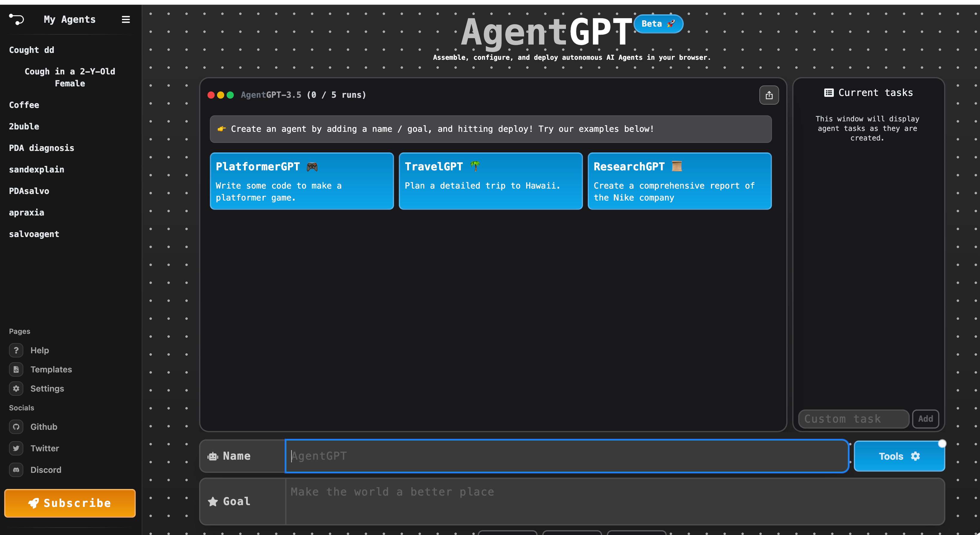Open the Templates page icon

point(16,369)
